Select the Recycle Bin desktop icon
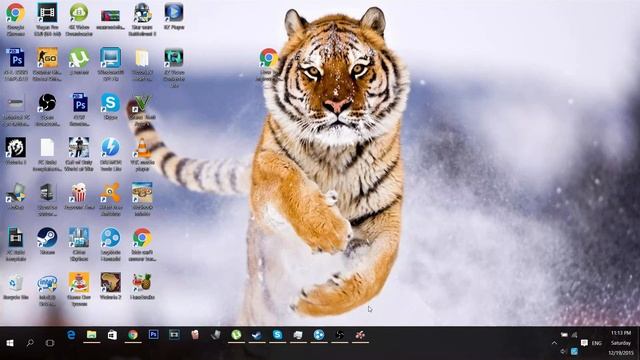Screen dimensions: 640x360 tap(16, 287)
